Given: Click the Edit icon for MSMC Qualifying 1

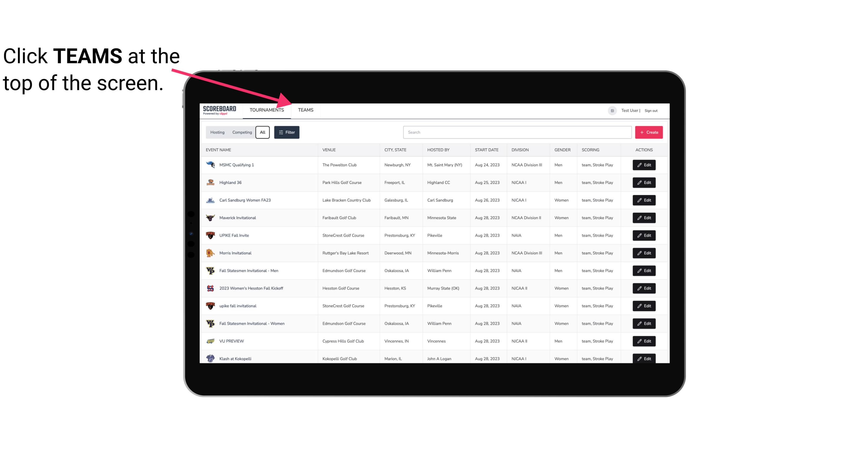Looking at the screenshot, I should pos(644,165).
